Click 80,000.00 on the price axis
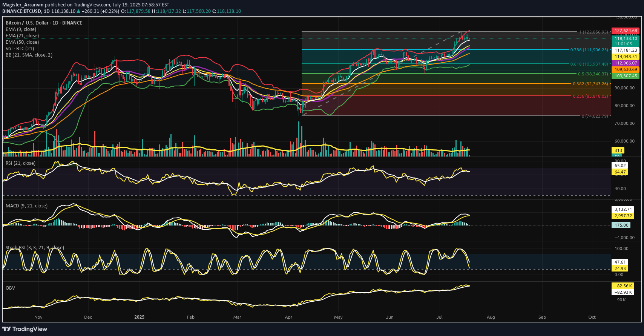The image size is (644, 336). (624, 106)
